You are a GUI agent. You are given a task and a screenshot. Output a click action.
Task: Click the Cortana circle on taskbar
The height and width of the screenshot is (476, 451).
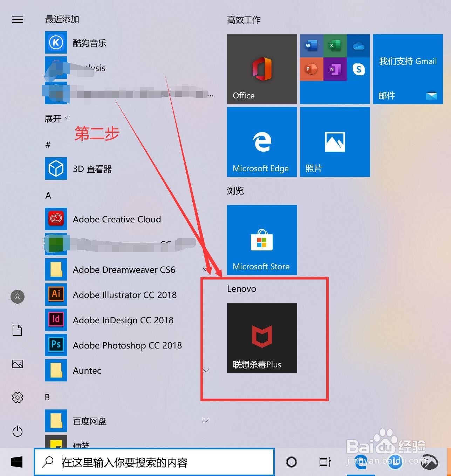click(292, 462)
